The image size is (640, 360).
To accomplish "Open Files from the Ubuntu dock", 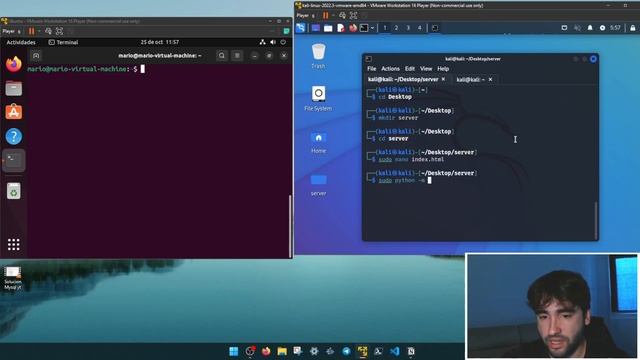I will click(14, 88).
